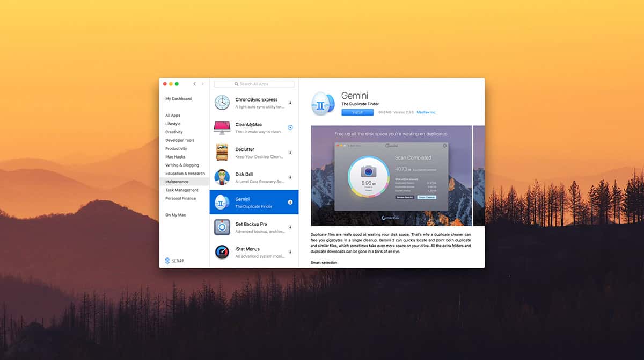The height and width of the screenshot is (360, 644).
Task: Click the Disk Drill app icon
Action: 222,177
